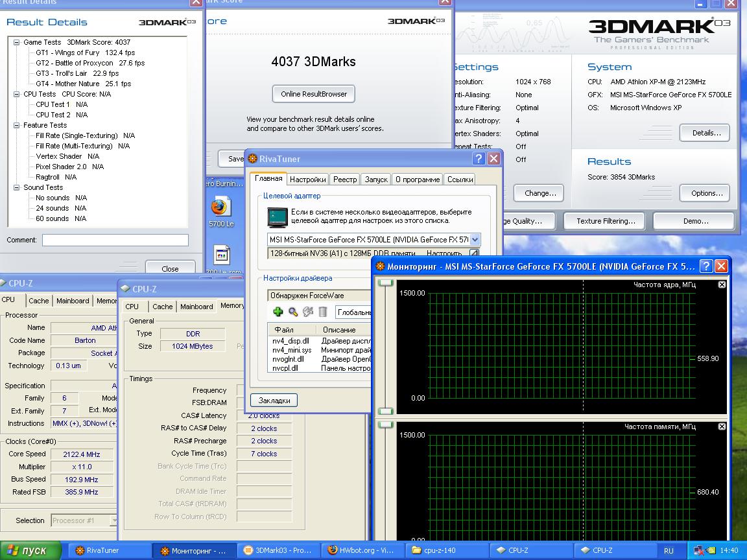
Task: Switch to Mainboard tab in front CPU-Z window
Action: (196, 307)
